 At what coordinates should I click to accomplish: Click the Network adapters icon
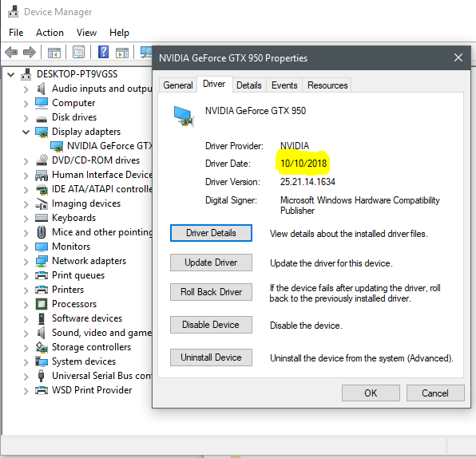[x=42, y=261]
